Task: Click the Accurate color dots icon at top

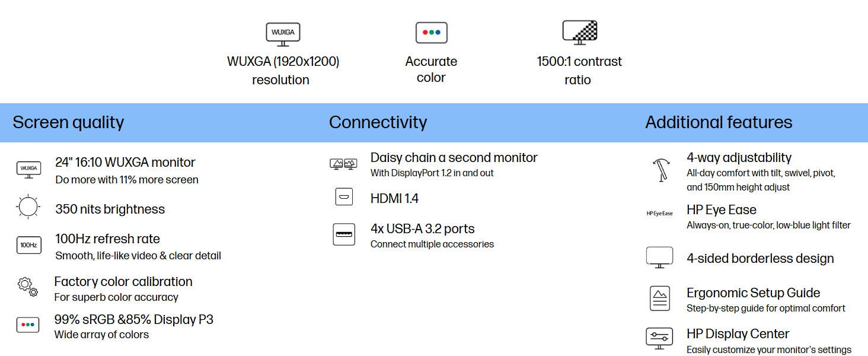Action: [431, 33]
